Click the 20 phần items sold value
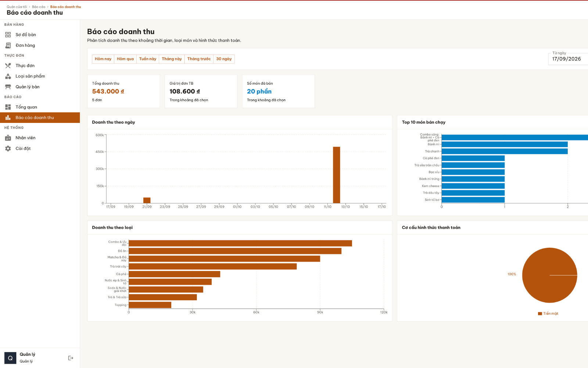588x368 pixels. [x=259, y=91]
